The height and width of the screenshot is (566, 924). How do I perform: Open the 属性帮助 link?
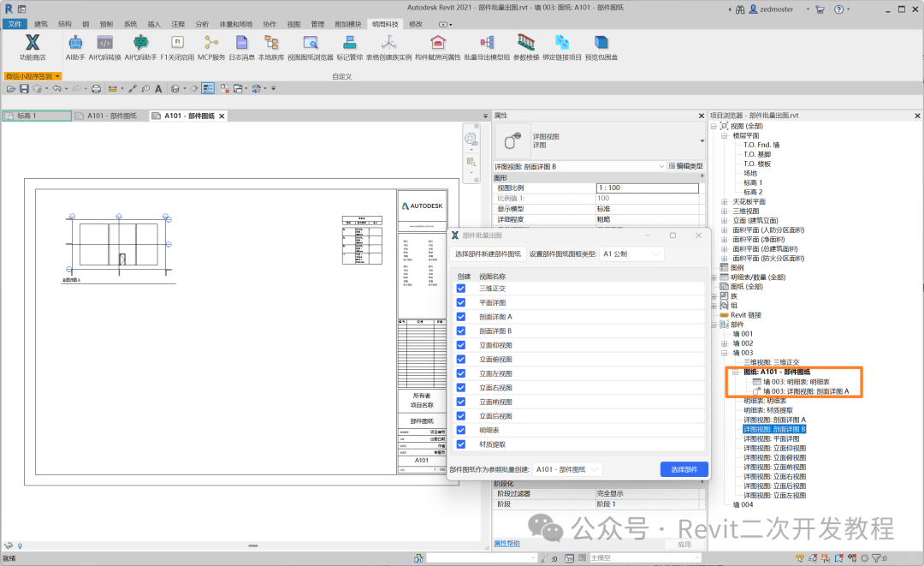click(506, 544)
